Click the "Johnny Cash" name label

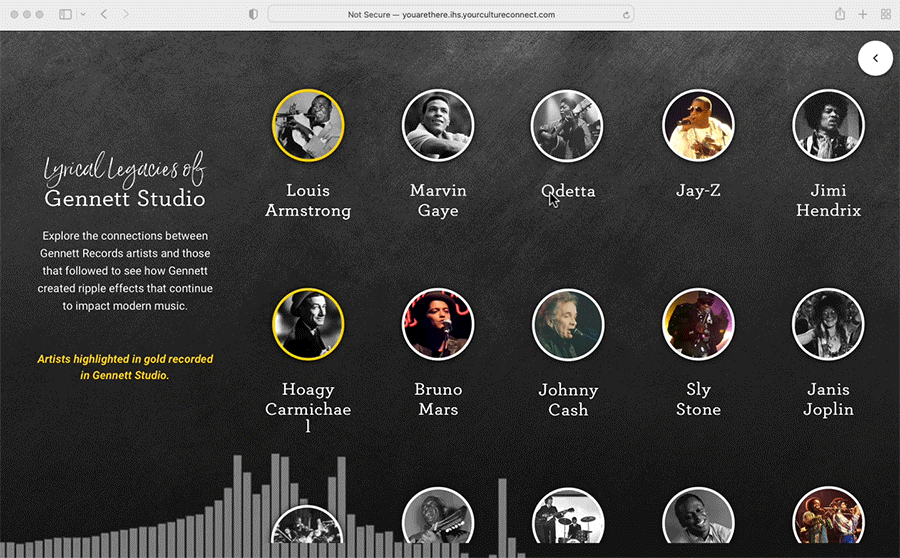click(x=568, y=400)
